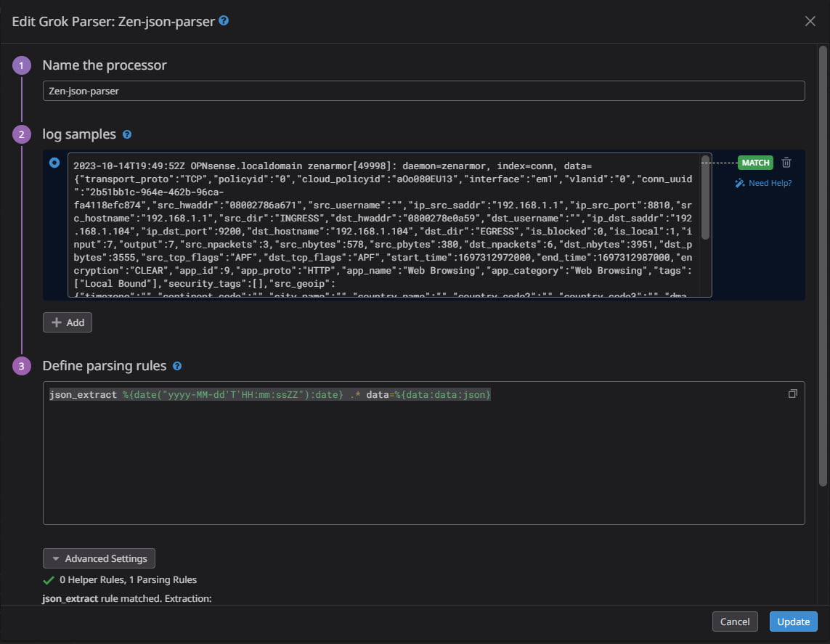Delete the log sample with trash icon
The width and height of the screenshot is (830, 644).
tap(786, 163)
